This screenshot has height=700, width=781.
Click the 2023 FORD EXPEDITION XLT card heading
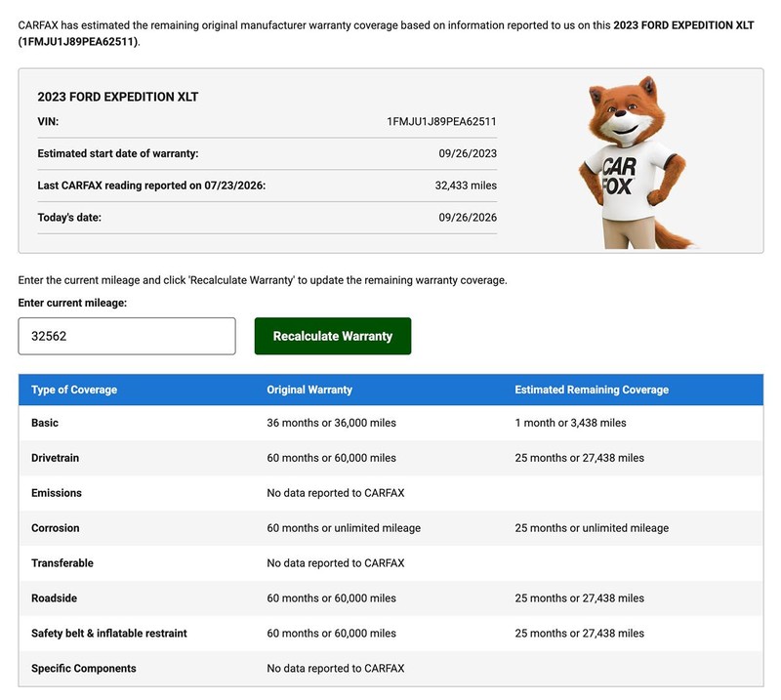pos(117,97)
